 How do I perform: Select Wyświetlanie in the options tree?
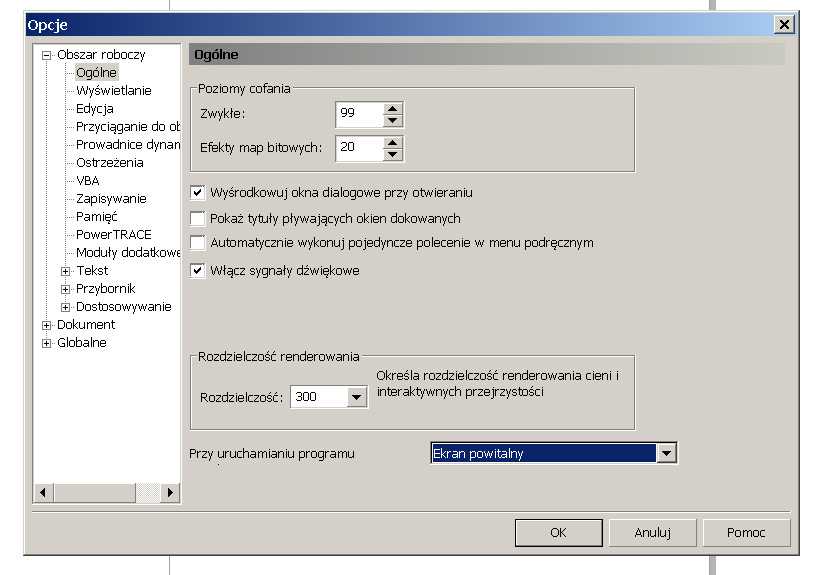[114, 91]
